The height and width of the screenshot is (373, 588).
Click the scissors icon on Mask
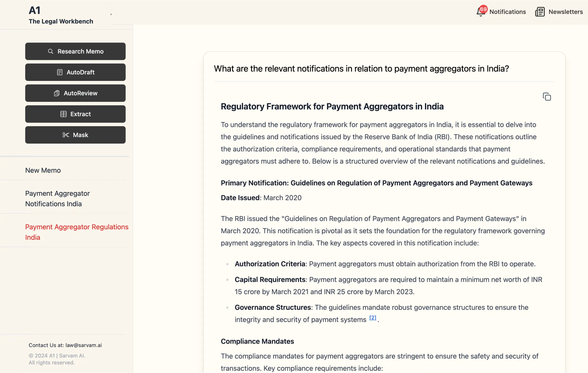(66, 135)
